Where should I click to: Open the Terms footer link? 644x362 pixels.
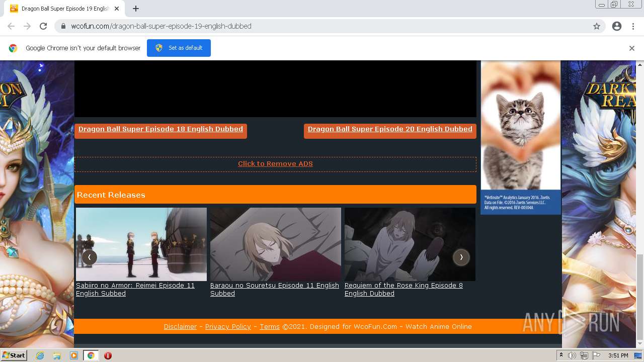click(x=270, y=327)
